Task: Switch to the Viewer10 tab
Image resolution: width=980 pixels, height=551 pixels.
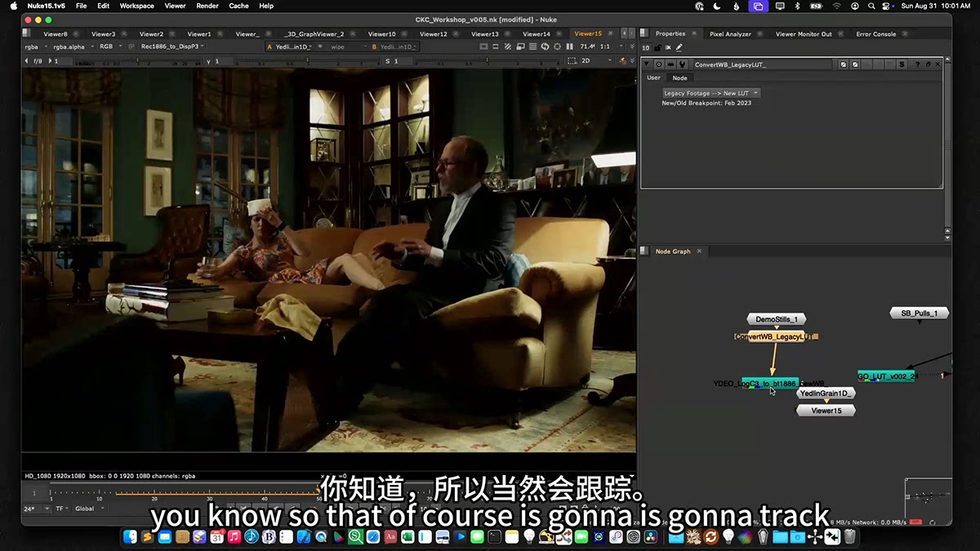Action: pos(381,33)
